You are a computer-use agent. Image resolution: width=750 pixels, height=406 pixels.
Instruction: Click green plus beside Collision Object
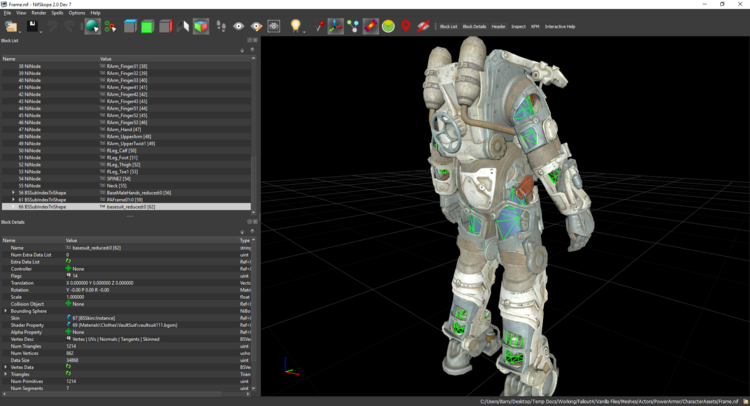tap(68, 304)
